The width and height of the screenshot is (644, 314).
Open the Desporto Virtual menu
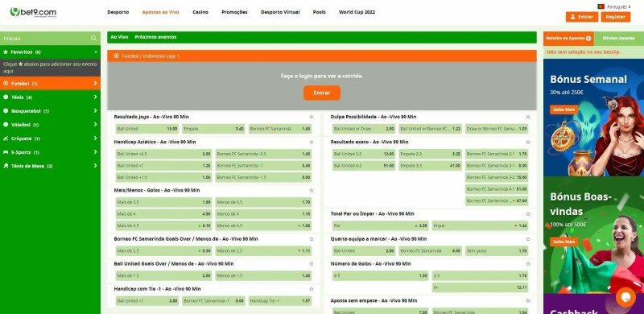pyautogui.click(x=280, y=12)
